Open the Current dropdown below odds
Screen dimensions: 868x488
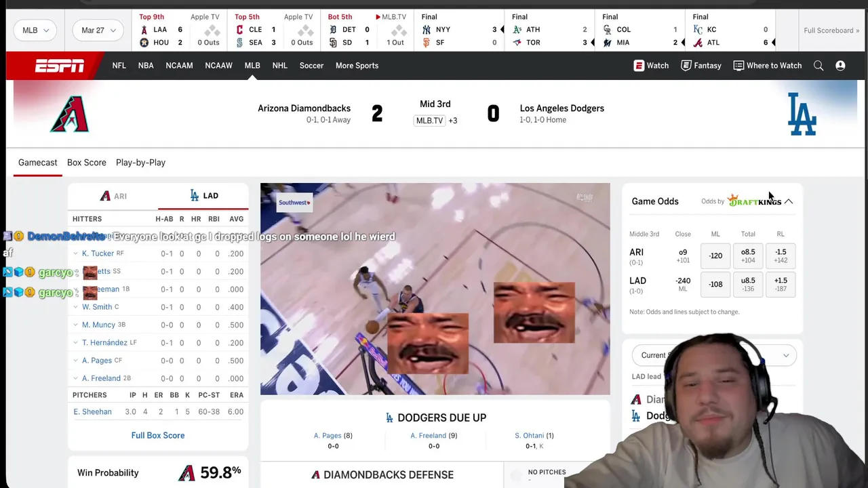713,355
